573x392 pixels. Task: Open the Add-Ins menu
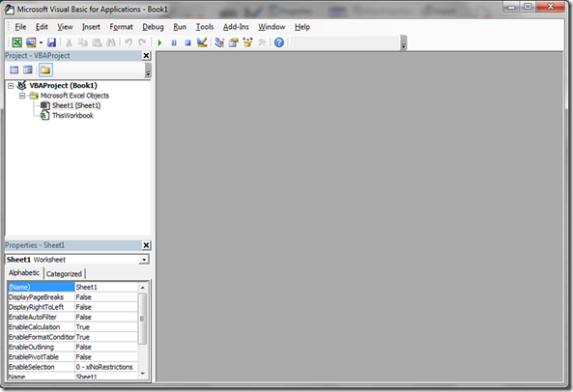236,27
